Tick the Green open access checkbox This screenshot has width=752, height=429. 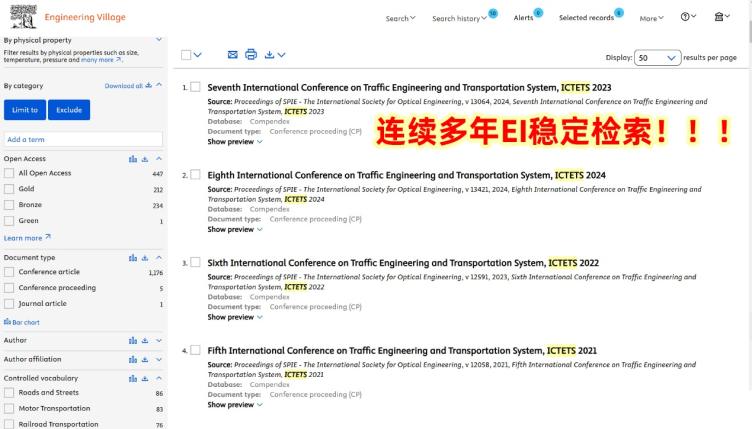coord(9,220)
